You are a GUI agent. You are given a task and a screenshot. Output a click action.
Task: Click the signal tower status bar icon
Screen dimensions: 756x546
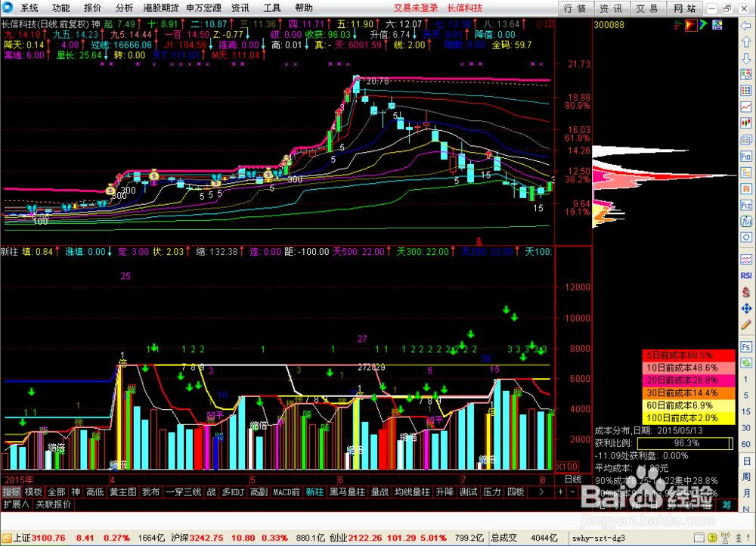(x=725, y=538)
